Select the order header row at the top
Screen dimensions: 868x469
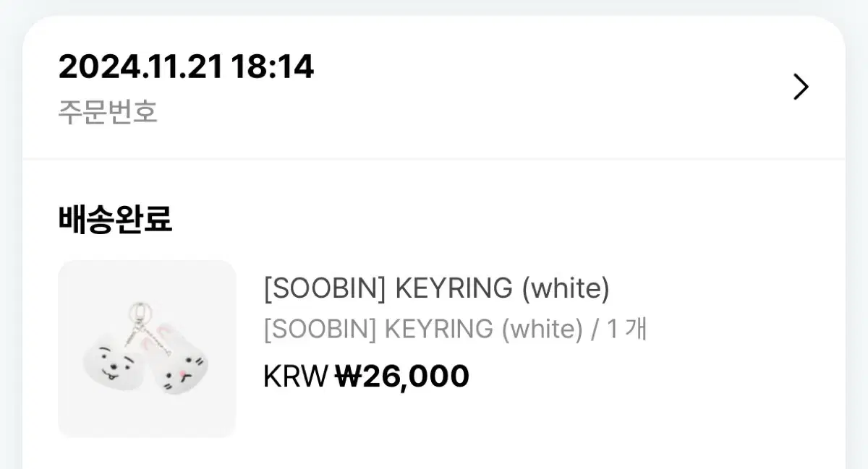click(x=434, y=87)
